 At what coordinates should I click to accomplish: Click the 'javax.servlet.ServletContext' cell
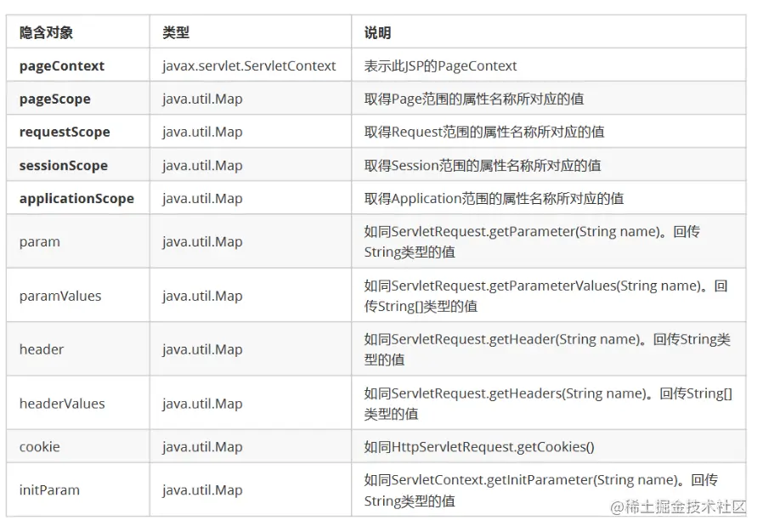249,65
